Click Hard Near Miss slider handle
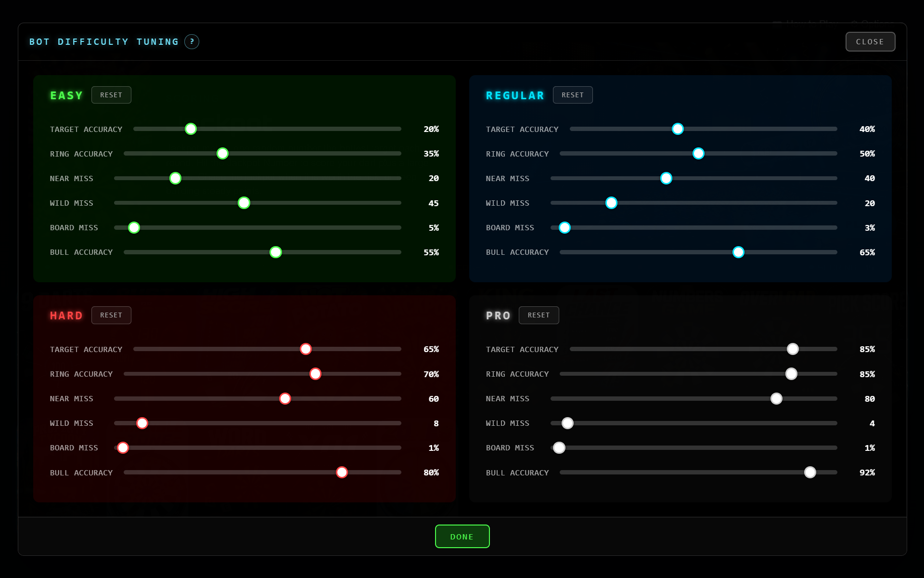 [x=285, y=399]
